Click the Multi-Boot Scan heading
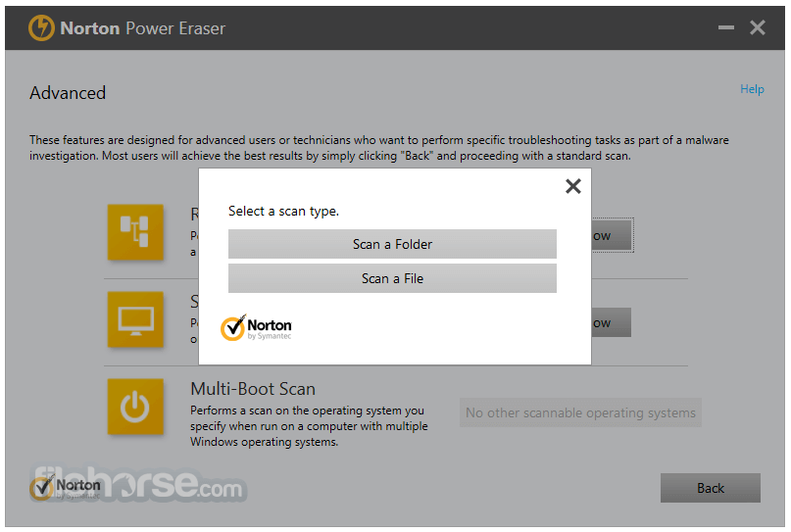 (253, 389)
